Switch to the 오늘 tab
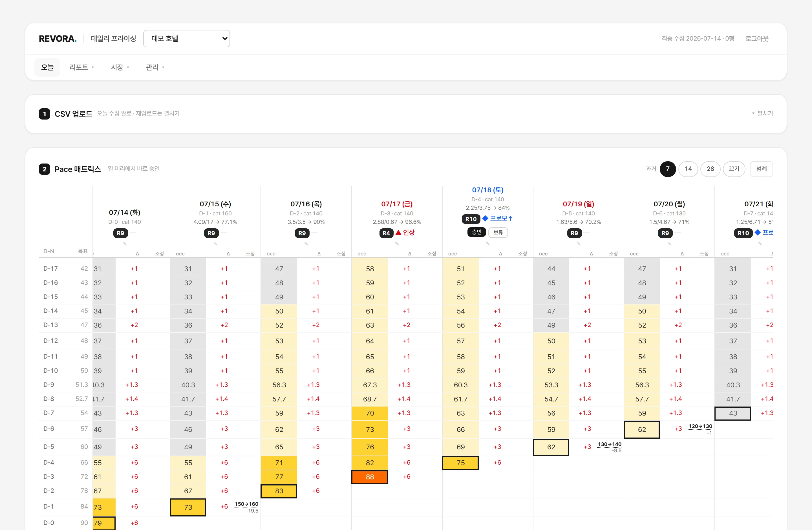Image resolution: width=812 pixels, height=530 pixels. coord(47,67)
